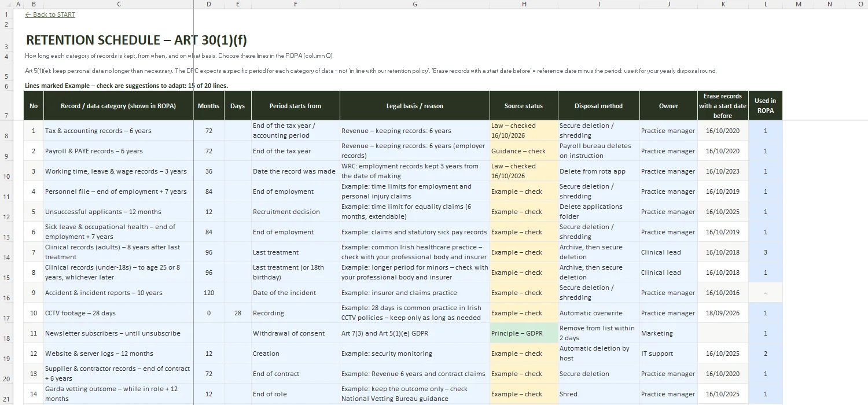The width and height of the screenshot is (868, 405).
Task: Click the 'Guidance – check' status cell
Action: [x=524, y=151]
